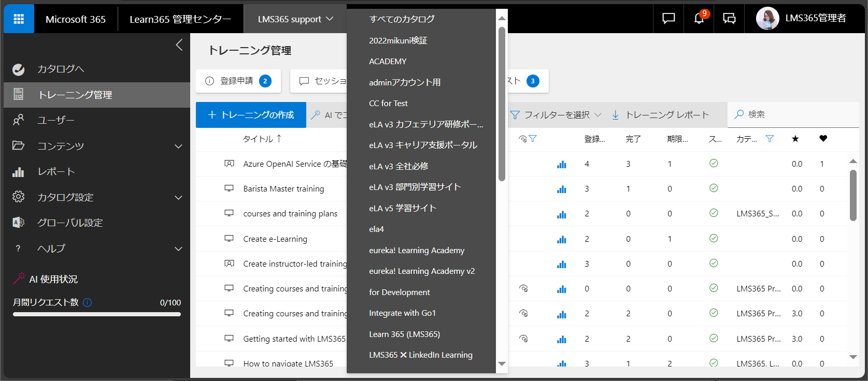Sort by star rating column
The image size is (868, 381).
tap(795, 138)
